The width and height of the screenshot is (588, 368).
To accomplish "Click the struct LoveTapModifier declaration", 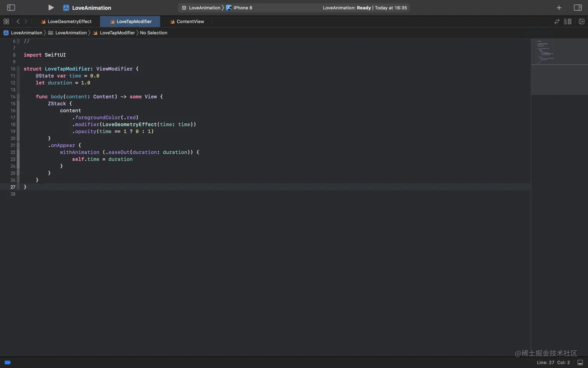I will click(81, 69).
